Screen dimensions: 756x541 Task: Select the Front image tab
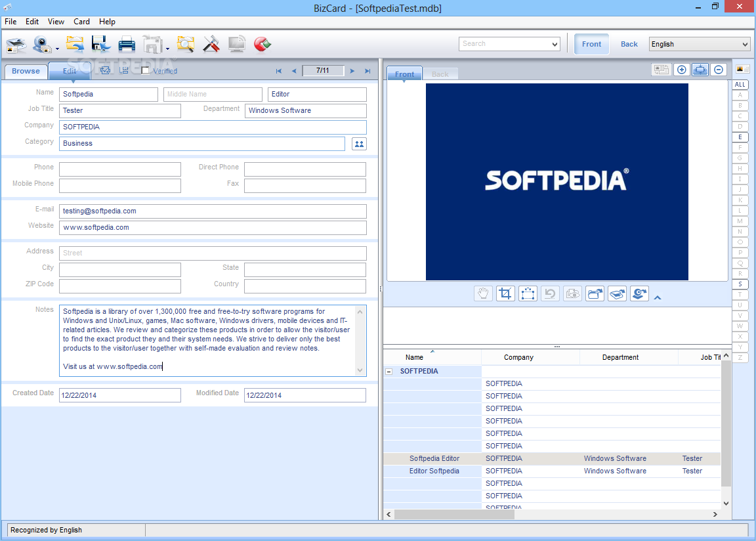[404, 74]
